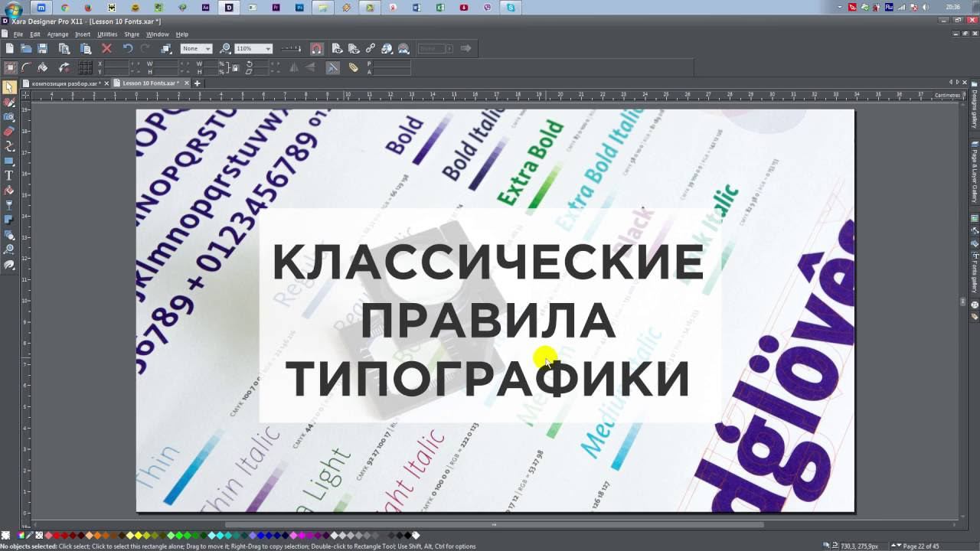Select the Eraser tool
Screen dimensions: 980x551
(9, 132)
